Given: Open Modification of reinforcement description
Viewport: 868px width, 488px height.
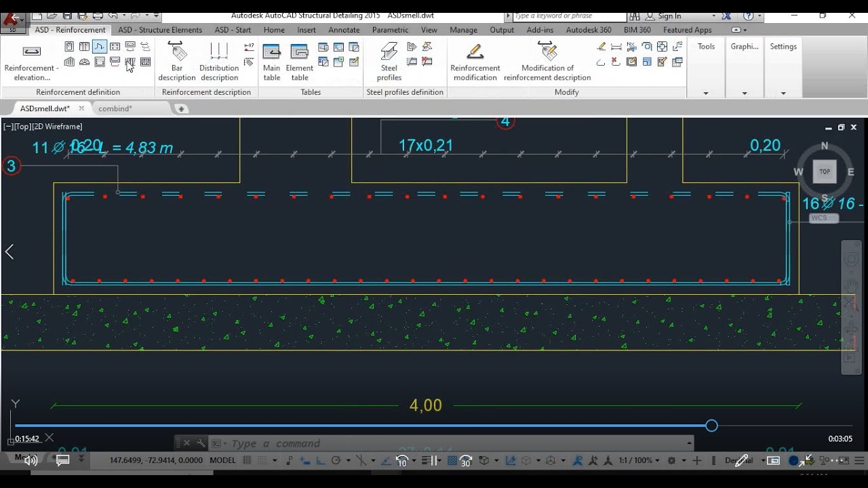Looking at the screenshot, I should click(x=547, y=62).
